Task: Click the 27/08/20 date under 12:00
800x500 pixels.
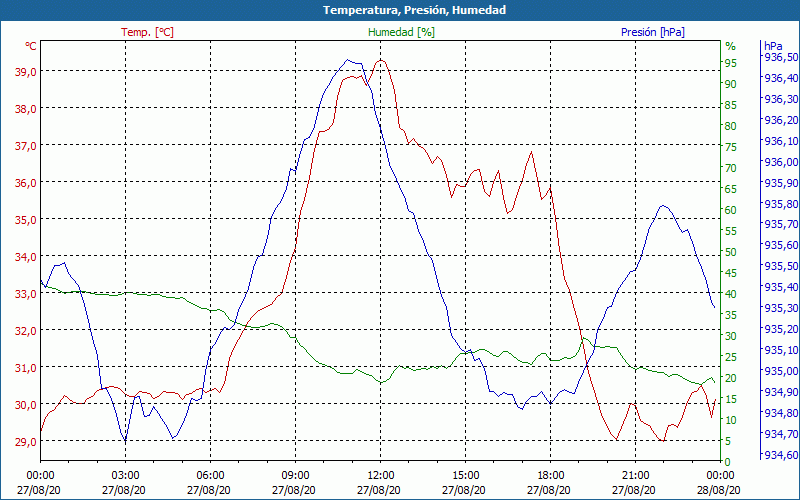Action: click(379, 490)
